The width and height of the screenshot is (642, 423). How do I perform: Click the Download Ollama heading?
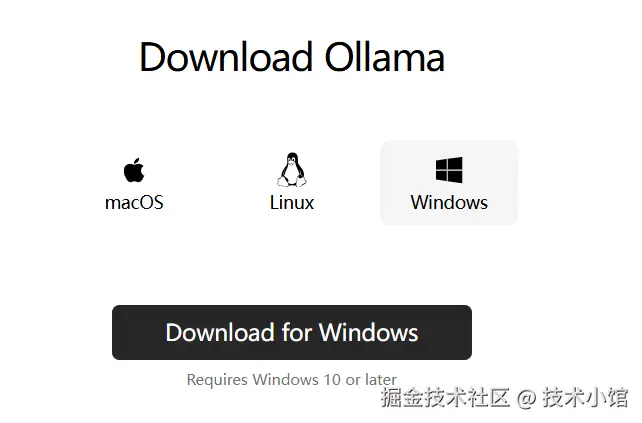click(292, 57)
